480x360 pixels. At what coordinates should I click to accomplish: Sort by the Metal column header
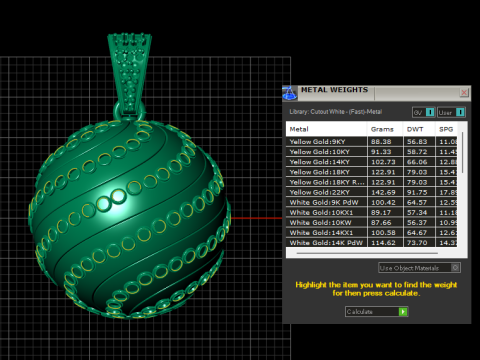point(326,129)
